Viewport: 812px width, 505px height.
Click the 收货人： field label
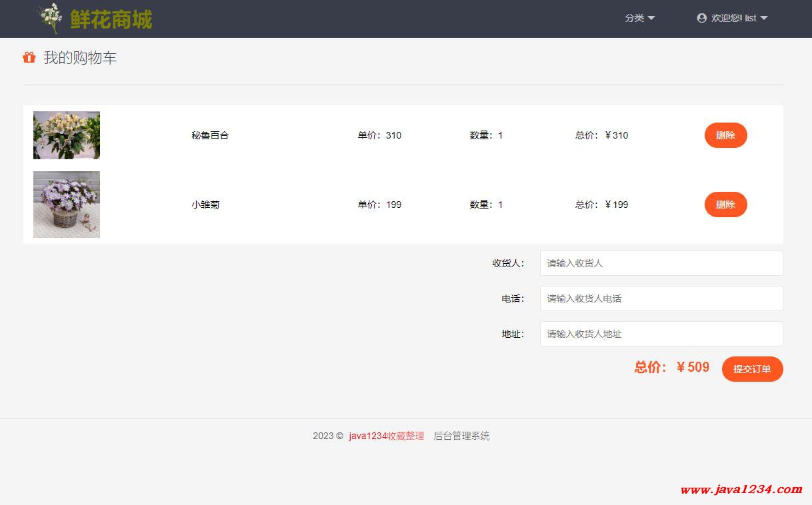tap(509, 263)
